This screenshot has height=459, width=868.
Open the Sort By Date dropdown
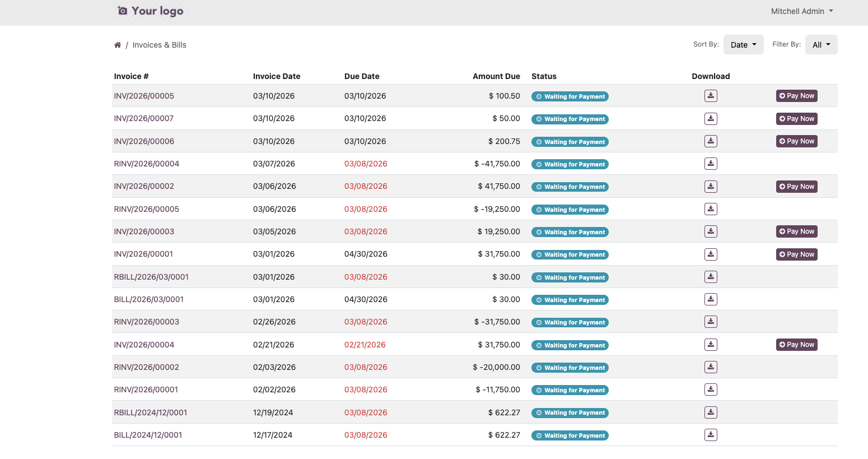744,45
